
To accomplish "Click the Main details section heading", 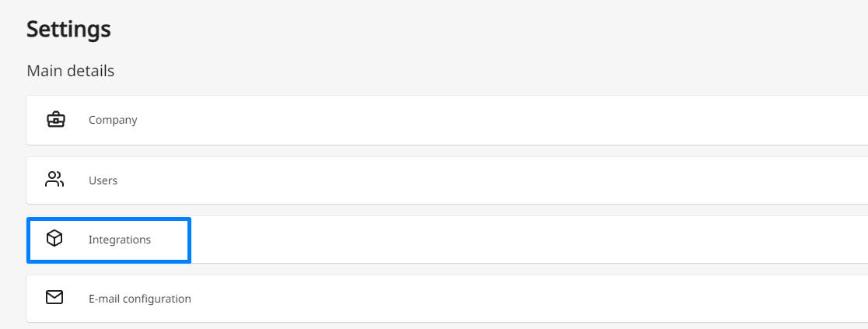I will (x=70, y=71).
